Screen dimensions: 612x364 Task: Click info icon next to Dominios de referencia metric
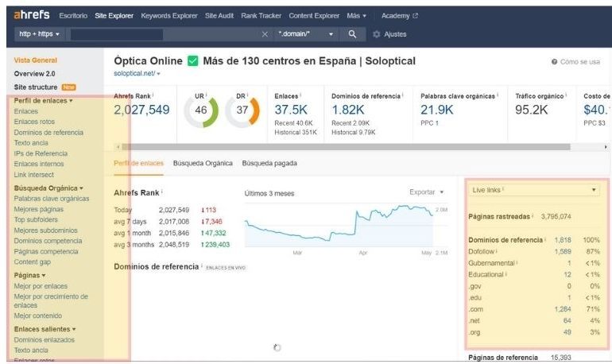point(402,95)
